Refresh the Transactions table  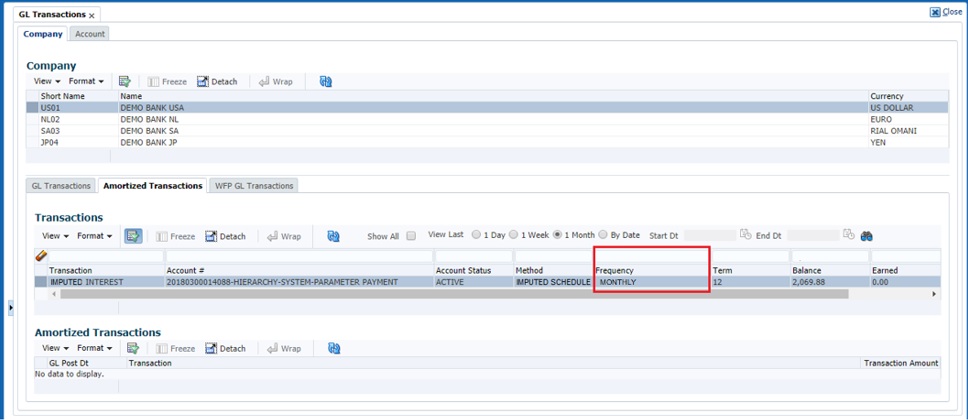tap(334, 236)
